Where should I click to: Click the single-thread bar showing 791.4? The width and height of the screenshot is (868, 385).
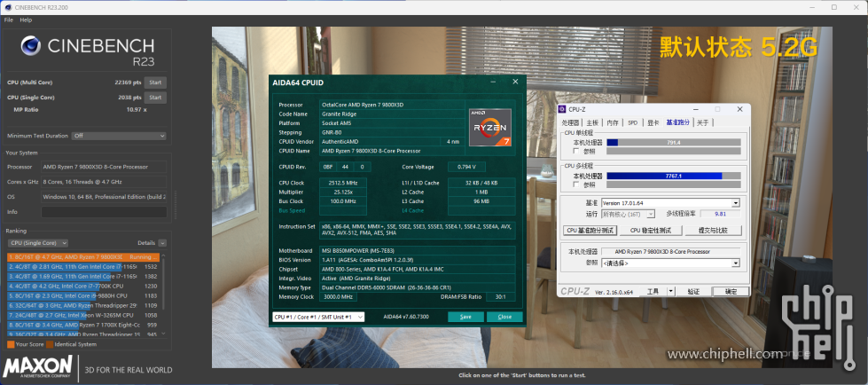(674, 142)
